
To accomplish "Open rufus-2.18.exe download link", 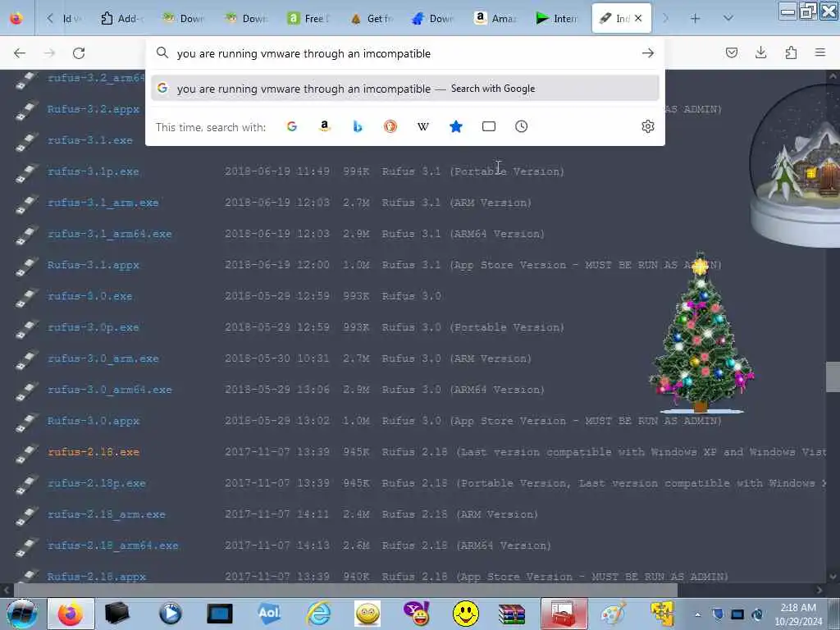I will (94, 452).
